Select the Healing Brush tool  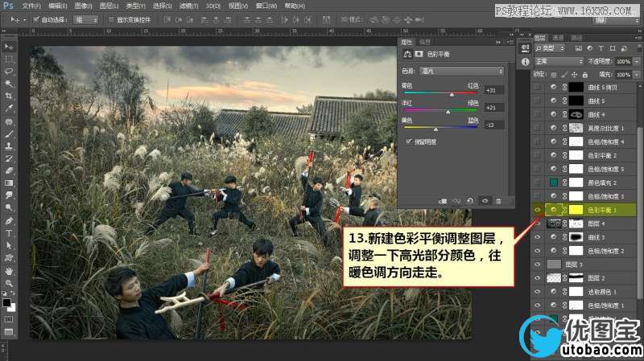(9, 122)
